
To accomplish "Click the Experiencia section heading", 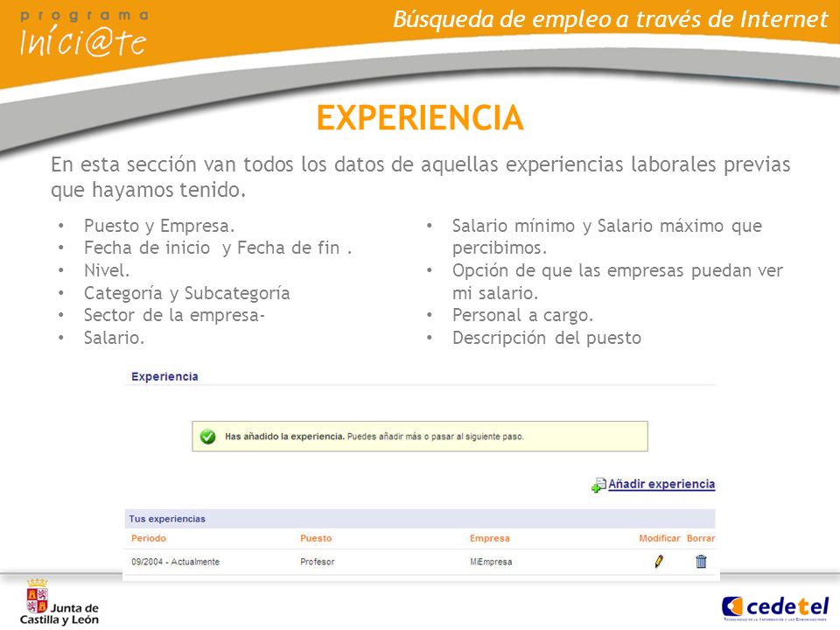I will pyautogui.click(x=164, y=376).
